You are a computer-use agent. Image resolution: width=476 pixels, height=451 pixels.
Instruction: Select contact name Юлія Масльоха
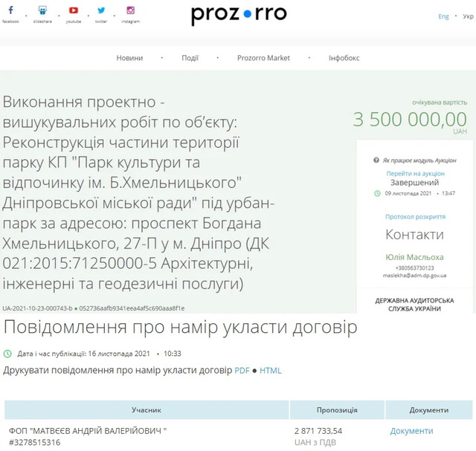[414, 257]
